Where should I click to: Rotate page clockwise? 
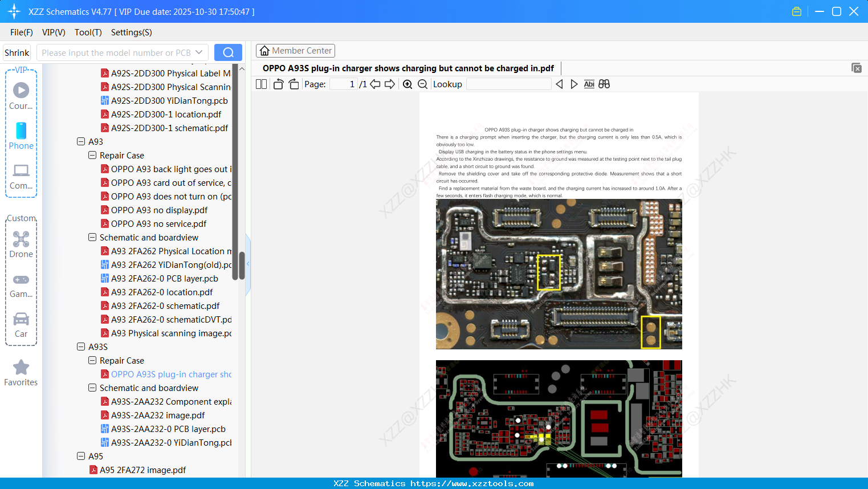point(294,84)
